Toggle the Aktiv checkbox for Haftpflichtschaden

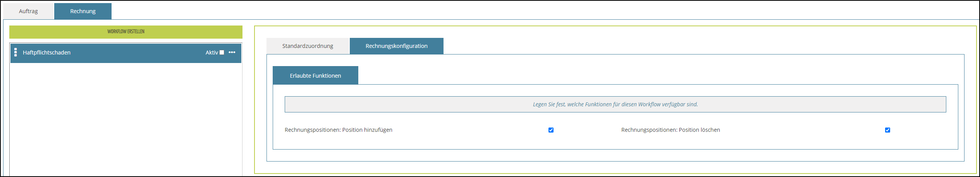[x=222, y=53]
